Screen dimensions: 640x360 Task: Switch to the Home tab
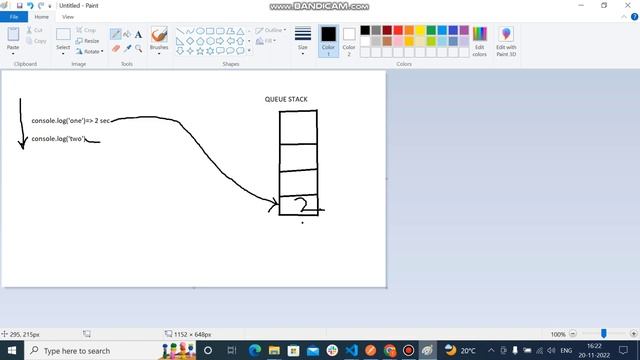pyautogui.click(x=41, y=17)
